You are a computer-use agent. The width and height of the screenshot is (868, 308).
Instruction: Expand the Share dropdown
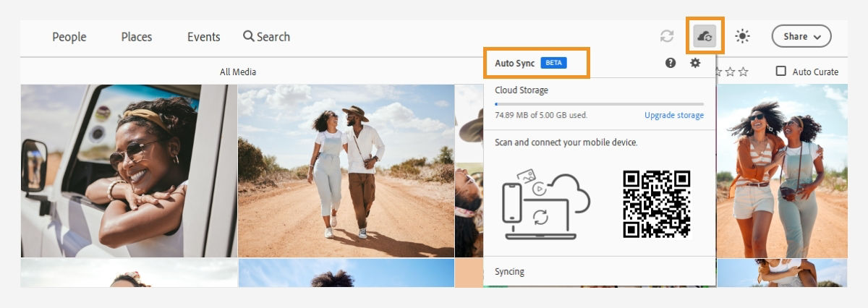click(x=801, y=36)
